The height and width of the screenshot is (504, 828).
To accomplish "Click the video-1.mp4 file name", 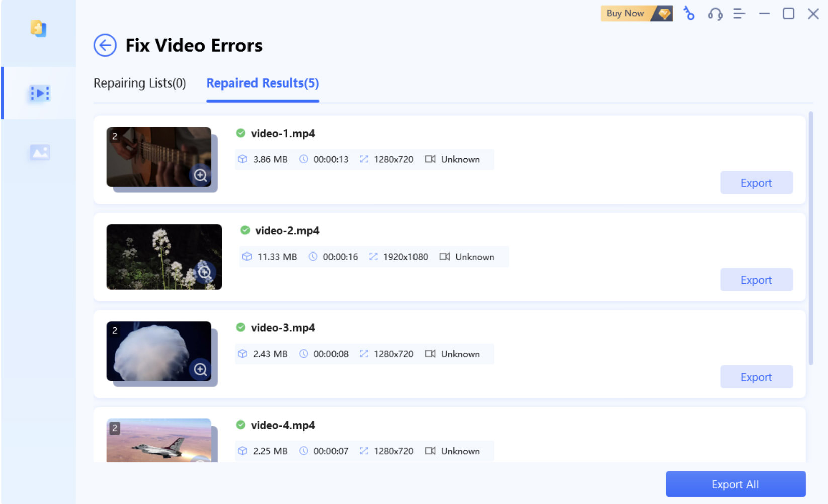I will click(x=283, y=133).
